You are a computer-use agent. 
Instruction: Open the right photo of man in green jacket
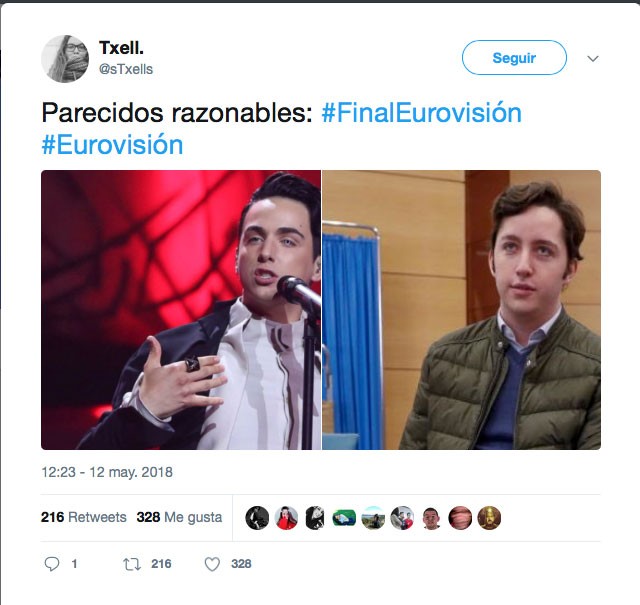click(x=462, y=310)
